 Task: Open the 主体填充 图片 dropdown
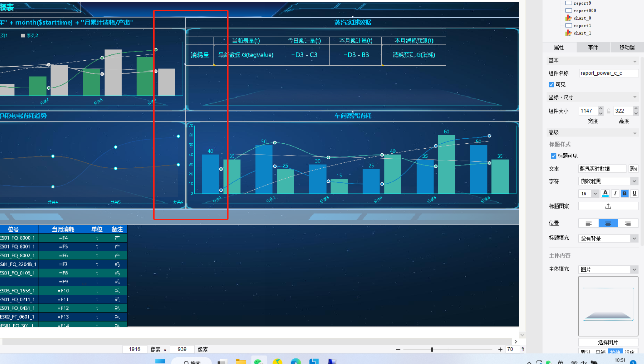click(608, 269)
